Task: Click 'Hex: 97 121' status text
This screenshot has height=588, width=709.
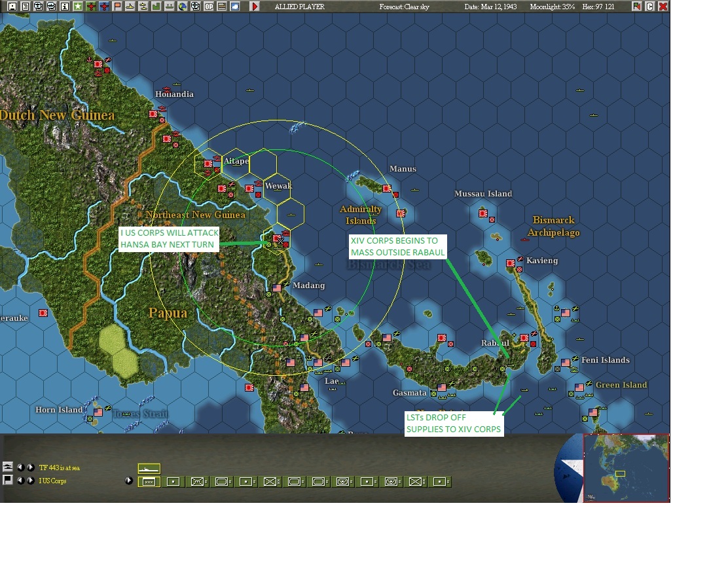Action: coord(598,7)
